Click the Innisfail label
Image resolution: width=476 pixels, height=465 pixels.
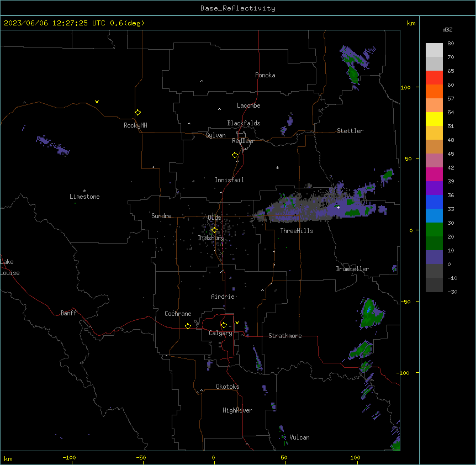[x=229, y=180]
